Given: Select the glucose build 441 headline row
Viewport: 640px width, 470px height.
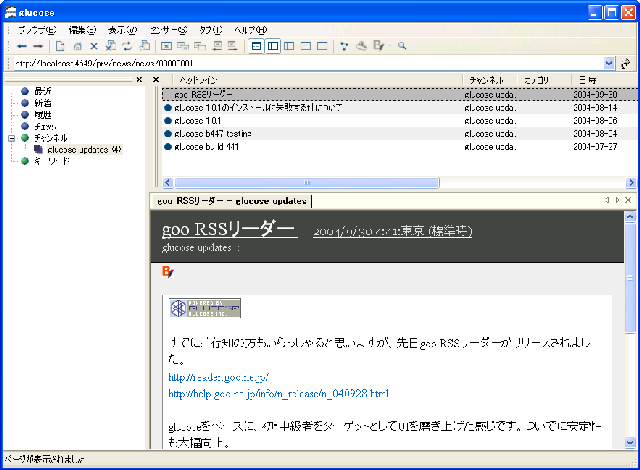Looking at the screenshot, I should [x=400, y=147].
